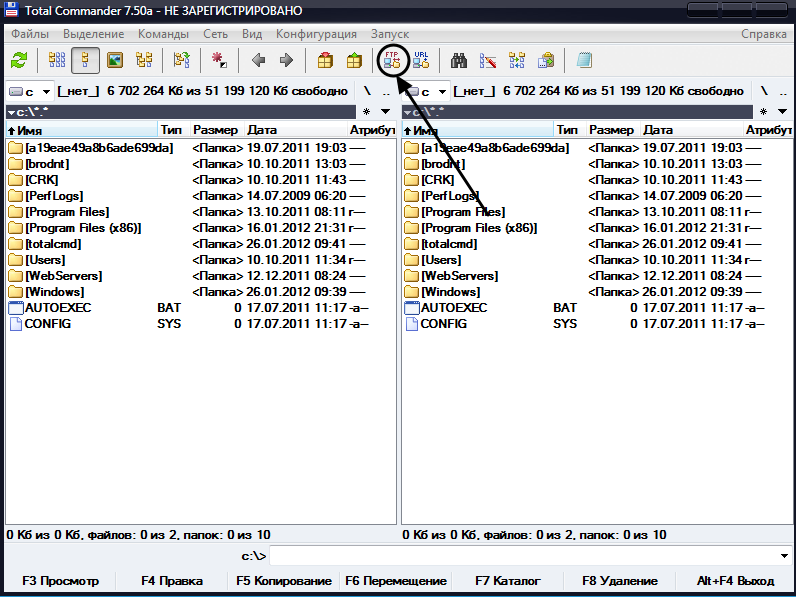This screenshot has height=597, width=796.
Task: Go forward with the right arrow icon
Action: coord(286,61)
